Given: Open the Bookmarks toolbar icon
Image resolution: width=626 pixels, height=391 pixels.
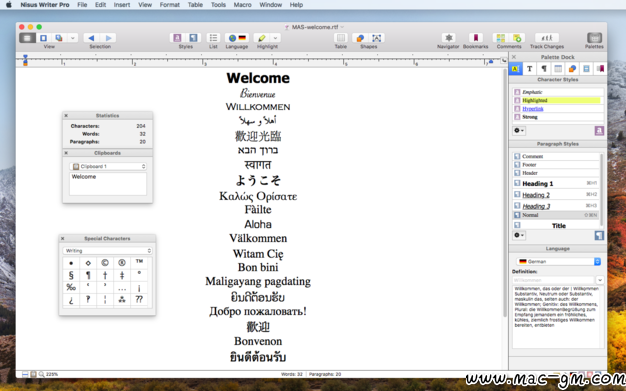Looking at the screenshot, I should point(475,38).
